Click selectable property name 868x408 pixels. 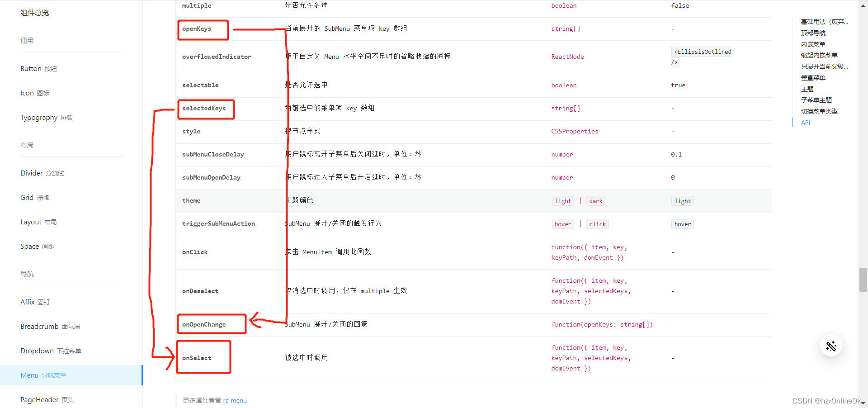point(200,85)
